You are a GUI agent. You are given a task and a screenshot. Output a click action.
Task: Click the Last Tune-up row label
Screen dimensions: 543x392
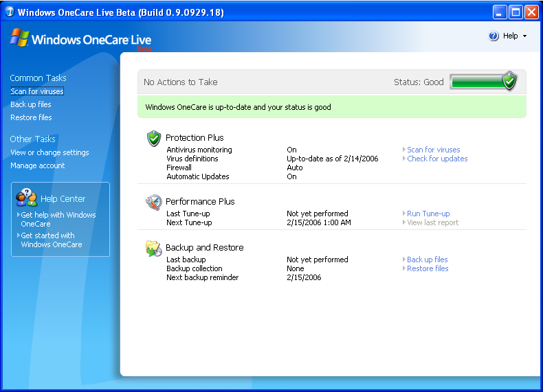point(188,214)
